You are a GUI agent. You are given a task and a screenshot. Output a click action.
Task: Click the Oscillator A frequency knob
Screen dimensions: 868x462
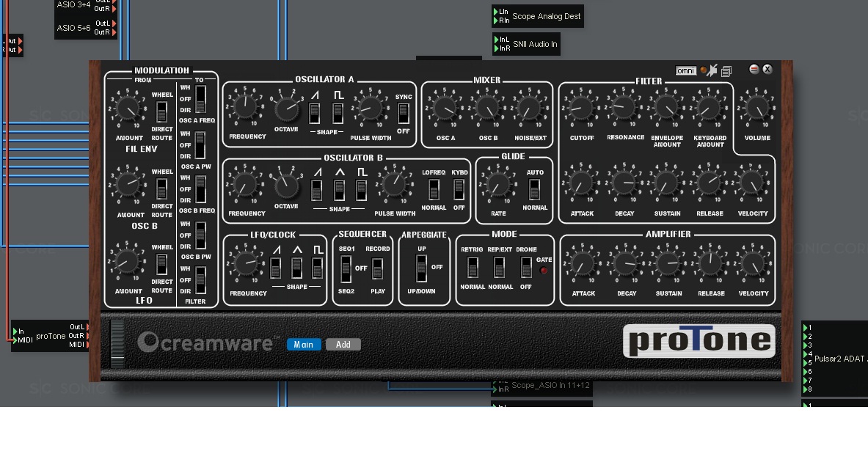[x=244, y=106]
